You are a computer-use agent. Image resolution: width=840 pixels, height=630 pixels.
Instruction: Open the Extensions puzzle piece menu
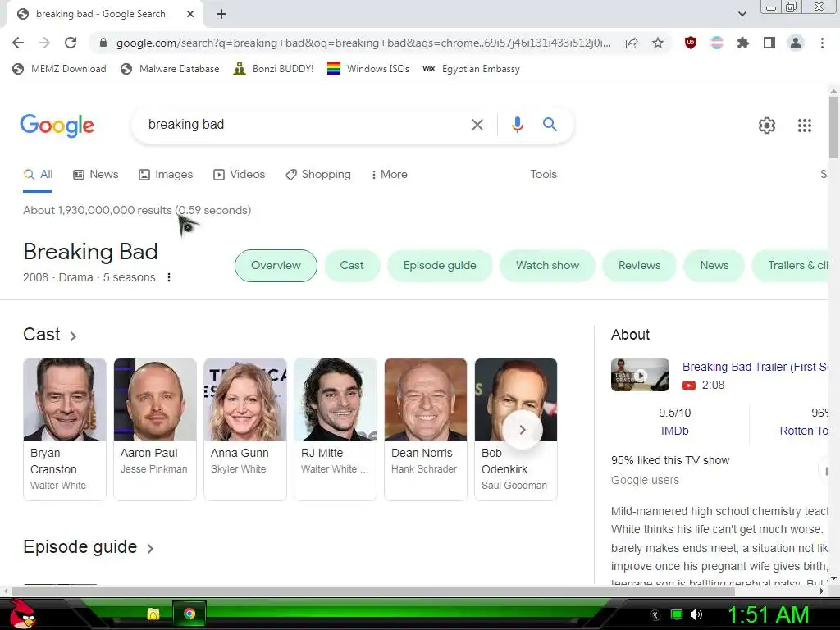pyautogui.click(x=743, y=43)
